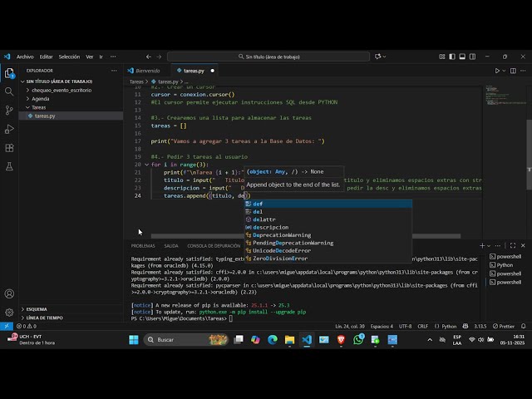This screenshot has height=399, width=532.
Task: Open the new terminal profile dropdown arrow
Action: coord(489,246)
